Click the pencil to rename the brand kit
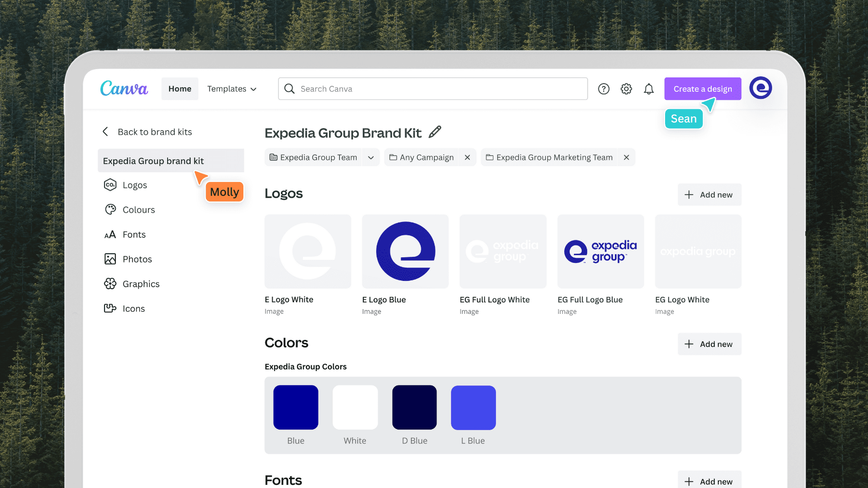The width and height of the screenshot is (868, 488). (435, 132)
